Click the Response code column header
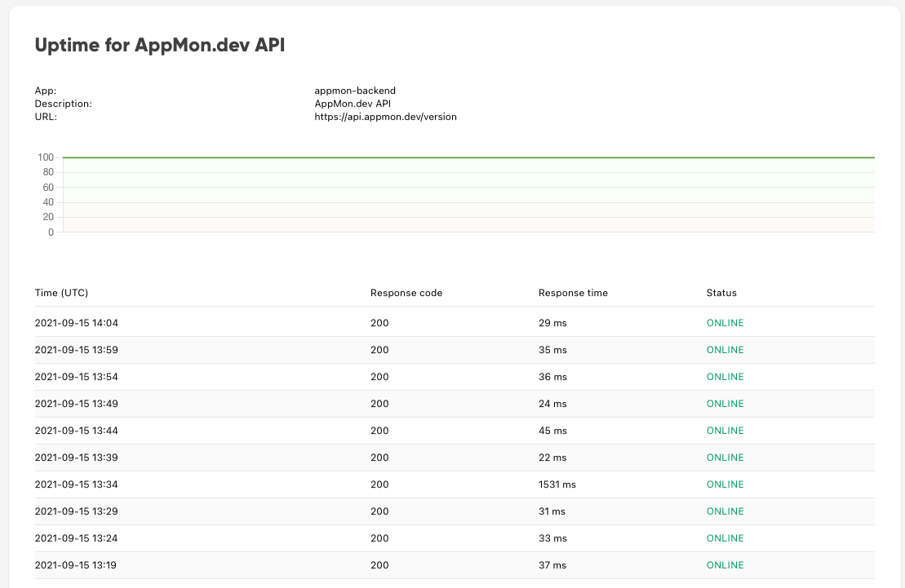Viewport: 905px width, 588px height. [406, 293]
